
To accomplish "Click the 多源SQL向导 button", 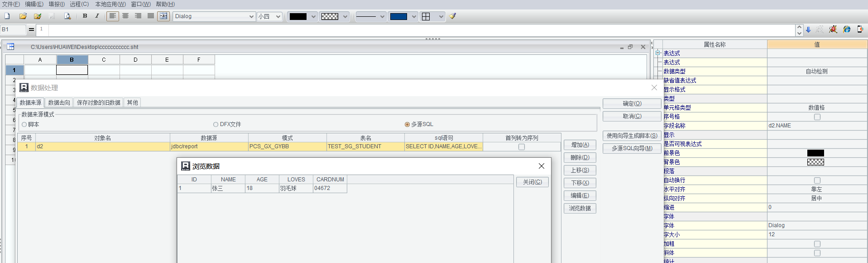I will (x=632, y=149).
